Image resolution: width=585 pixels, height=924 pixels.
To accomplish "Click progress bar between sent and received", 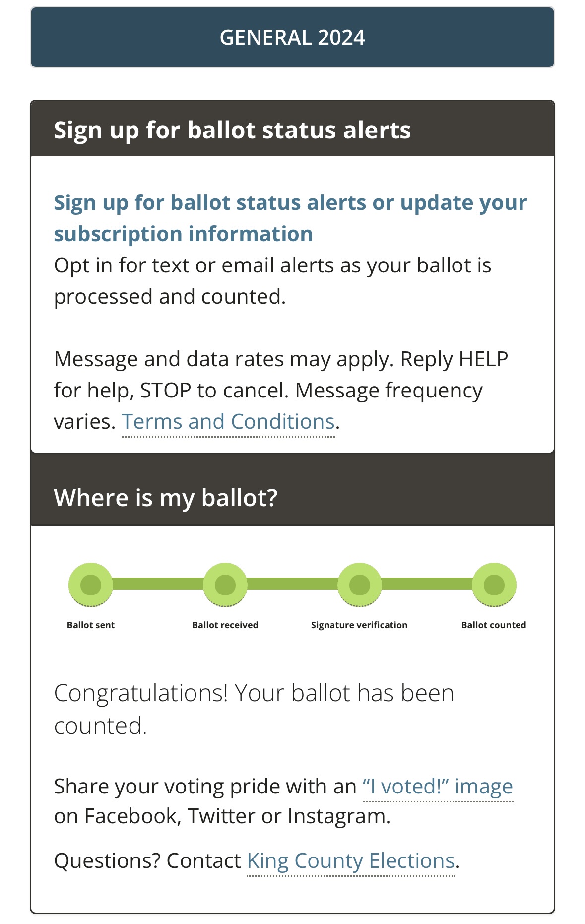I will pyautogui.click(x=158, y=584).
